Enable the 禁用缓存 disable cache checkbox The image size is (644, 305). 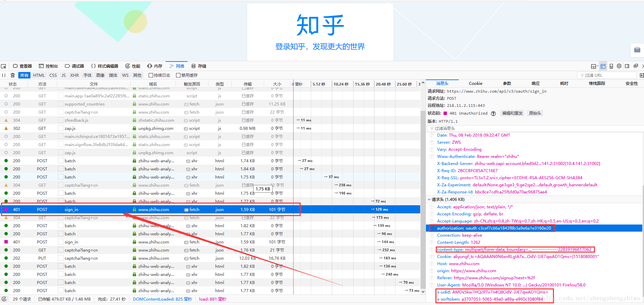click(x=178, y=75)
